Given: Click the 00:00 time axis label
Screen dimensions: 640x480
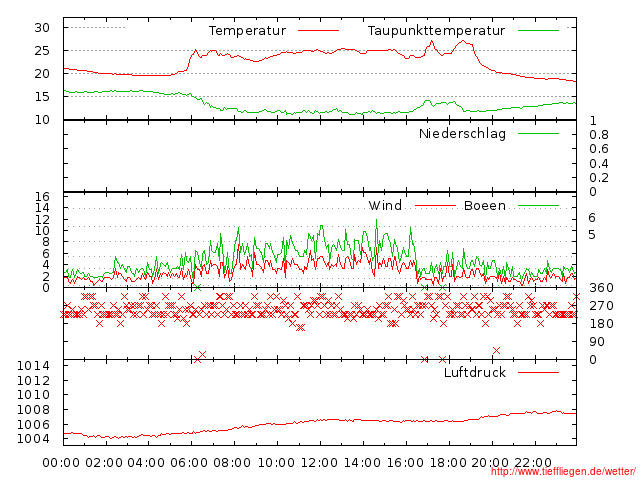Looking at the screenshot, I should point(61,463).
